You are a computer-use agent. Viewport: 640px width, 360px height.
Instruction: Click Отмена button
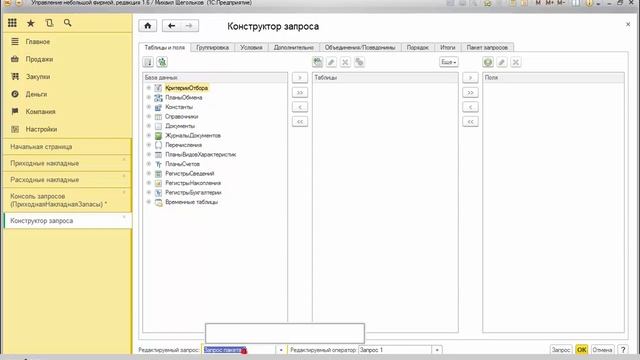602,350
